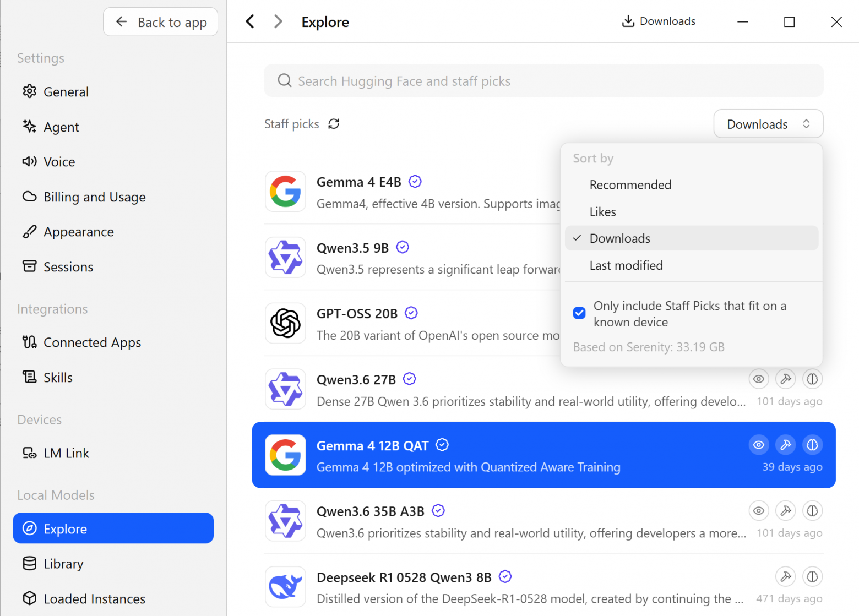Click the hammer icon on Gemma 4 12B QAT

[x=786, y=445]
